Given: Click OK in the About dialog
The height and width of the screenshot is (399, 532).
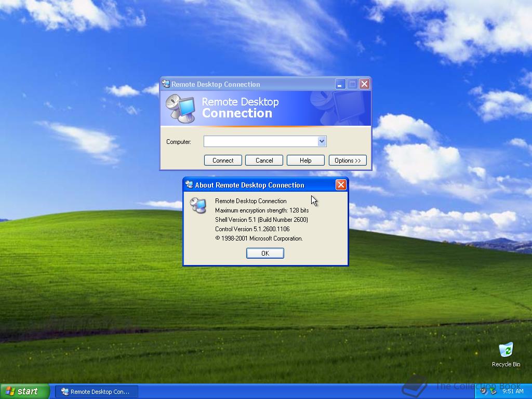Looking at the screenshot, I should coord(265,253).
